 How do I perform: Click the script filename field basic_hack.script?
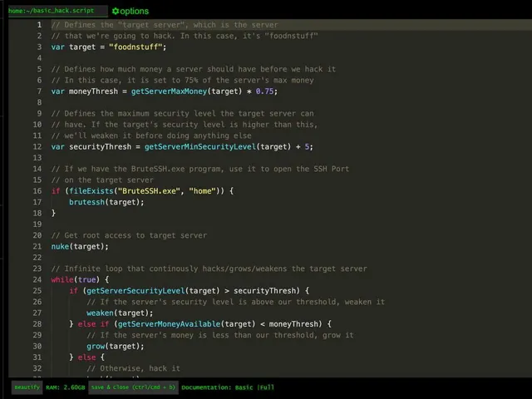(x=57, y=11)
